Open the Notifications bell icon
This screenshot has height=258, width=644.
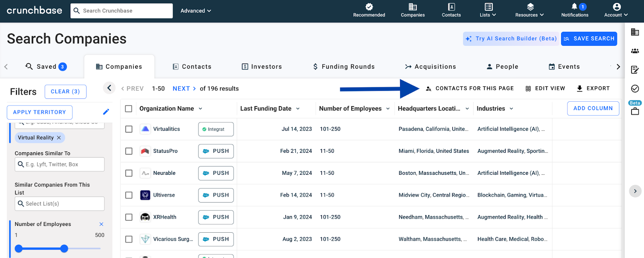click(x=574, y=7)
